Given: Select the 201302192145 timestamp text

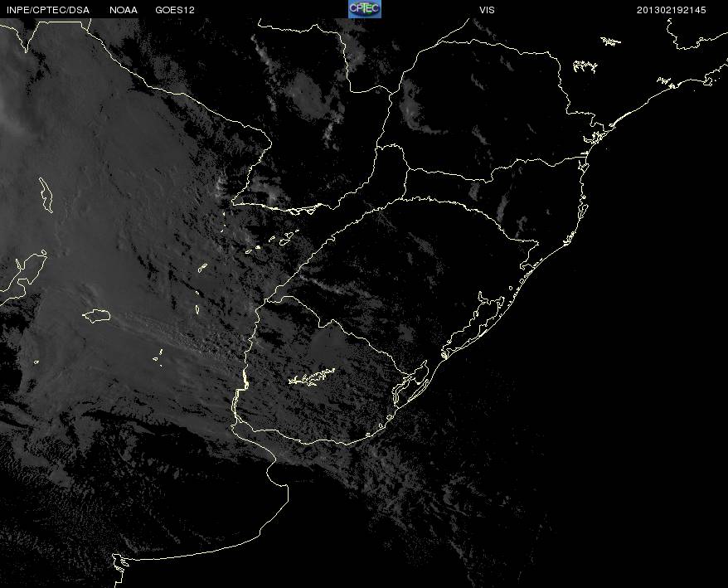Looking at the screenshot, I should (x=671, y=10).
